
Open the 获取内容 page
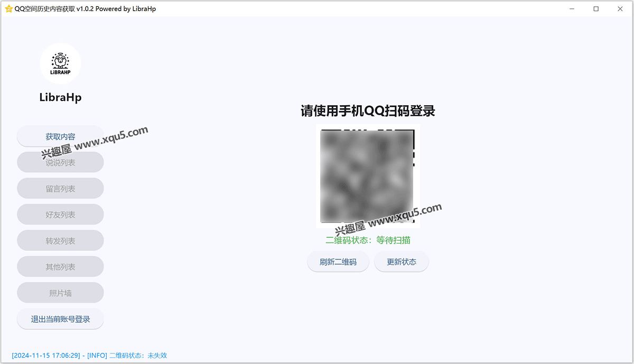coord(60,136)
